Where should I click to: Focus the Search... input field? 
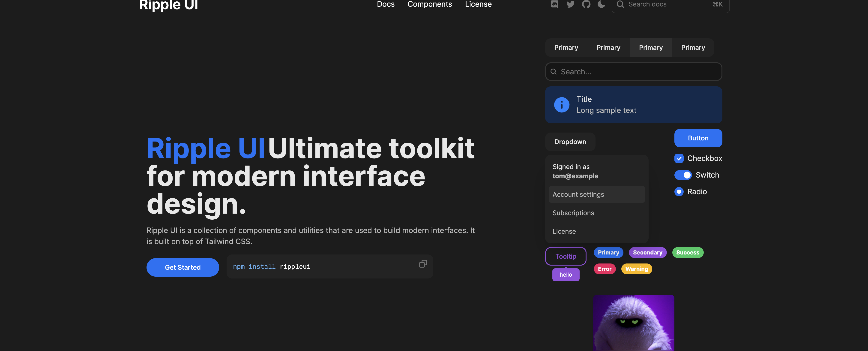pos(634,72)
